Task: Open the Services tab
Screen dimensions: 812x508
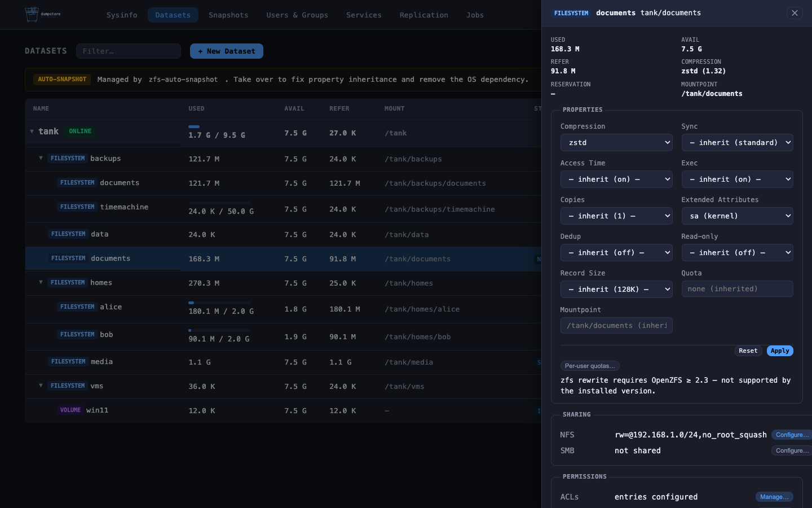Action: click(x=364, y=15)
